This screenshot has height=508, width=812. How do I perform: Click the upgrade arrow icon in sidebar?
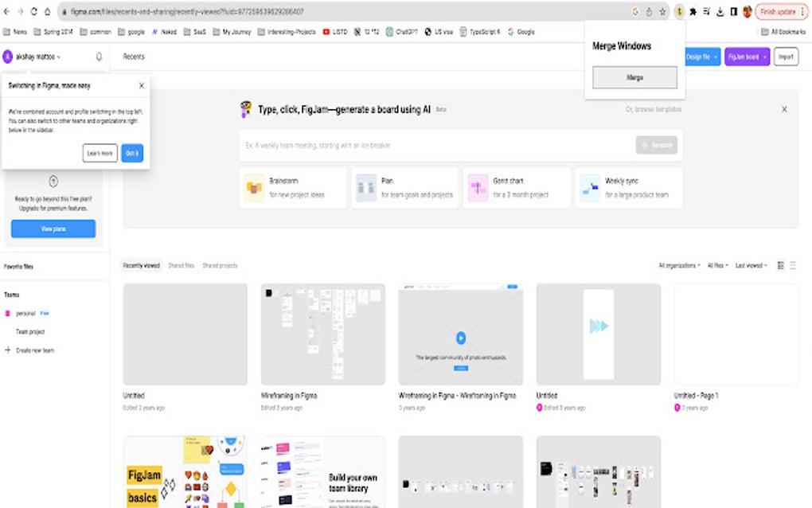pos(53,182)
